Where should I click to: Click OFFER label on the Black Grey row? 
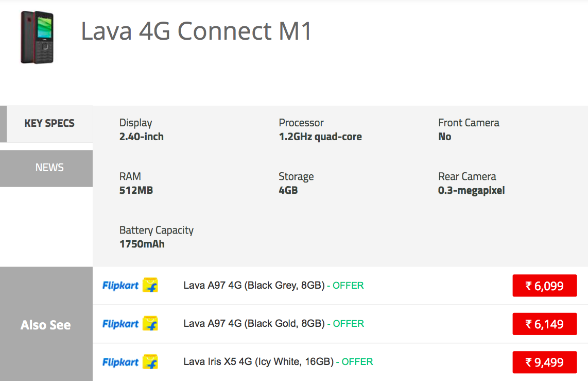(x=348, y=286)
